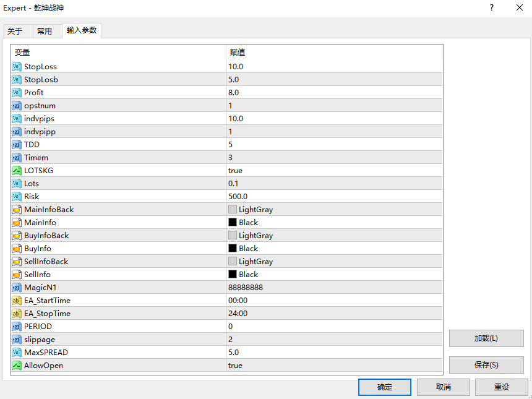The image size is (532, 399).
Task: Select the EA_StopTime value 24:00
Action: pyautogui.click(x=238, y=314)
